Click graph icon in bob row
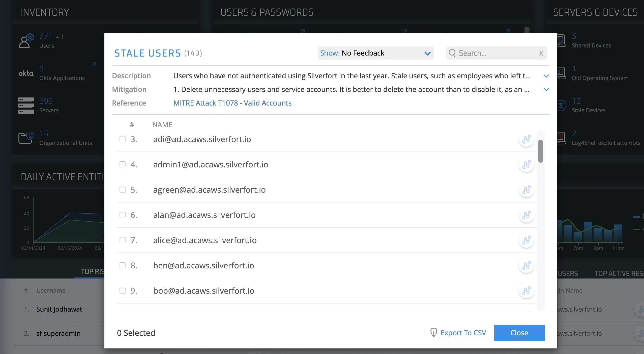Viewport: 644px width, 354px height. pos(526,291)
